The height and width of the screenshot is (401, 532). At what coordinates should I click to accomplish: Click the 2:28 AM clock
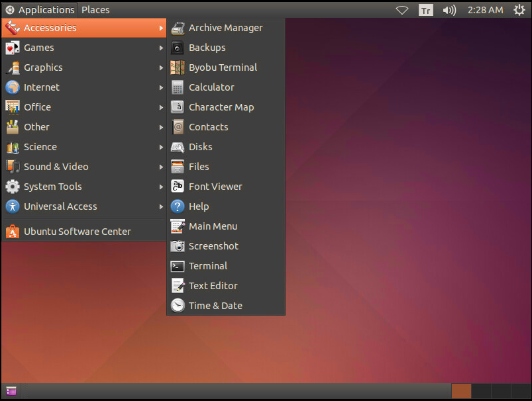(486, 10)
